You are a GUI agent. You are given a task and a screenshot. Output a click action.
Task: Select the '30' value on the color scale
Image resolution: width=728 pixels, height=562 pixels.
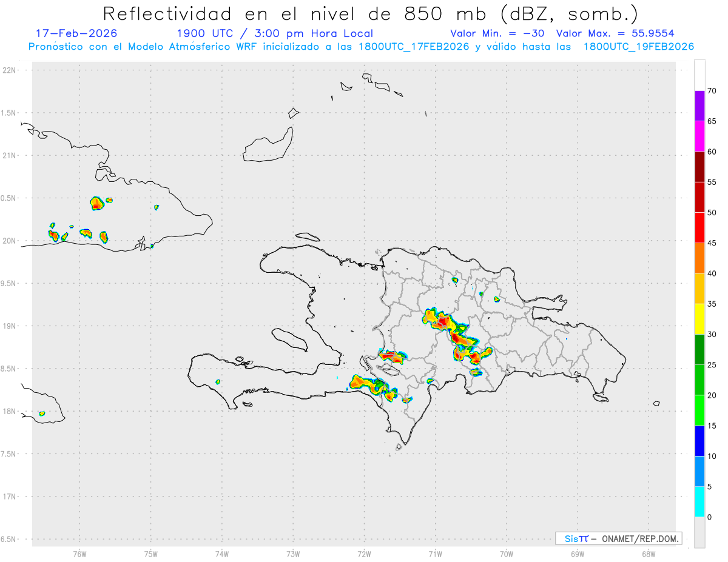pyautogui.click(x=712, y=335)
